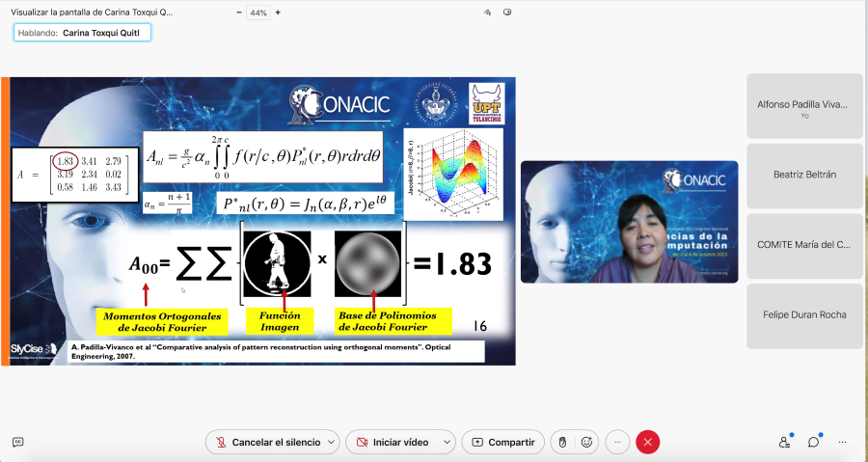This screenshot has width=868, height=462.
Task: Raise hand using the hand icon
Action: pos(562,442)
